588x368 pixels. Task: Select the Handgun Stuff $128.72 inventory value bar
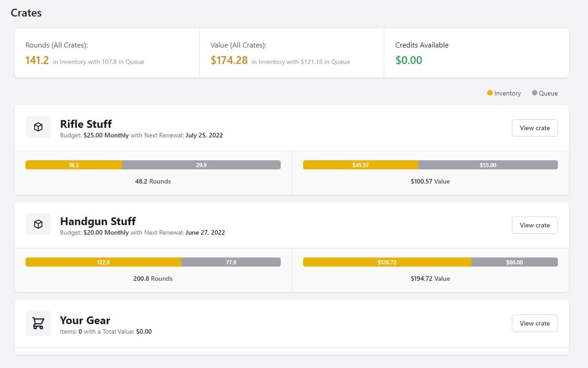(x=387, y=262)
